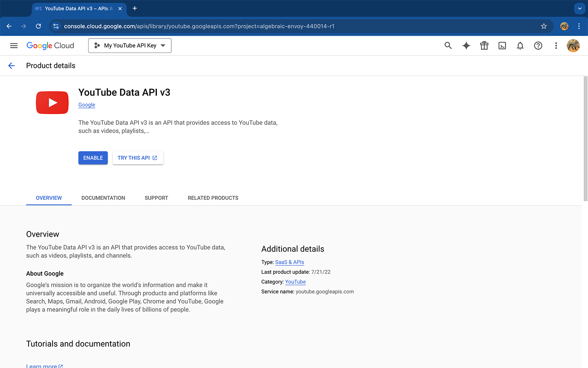The image size is (588, 368).
Task: Click the 'Overview' section heading
Action: pyautogui.click(x=42, y=234)
